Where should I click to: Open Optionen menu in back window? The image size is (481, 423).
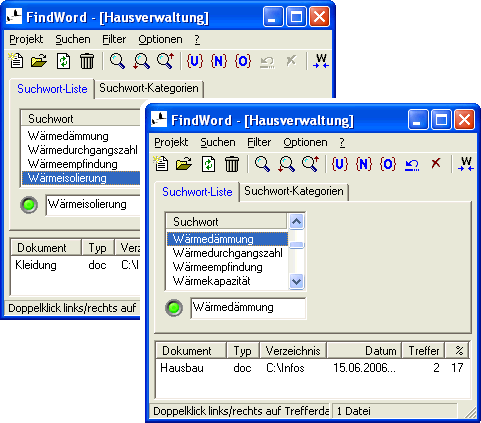[160, 39]
